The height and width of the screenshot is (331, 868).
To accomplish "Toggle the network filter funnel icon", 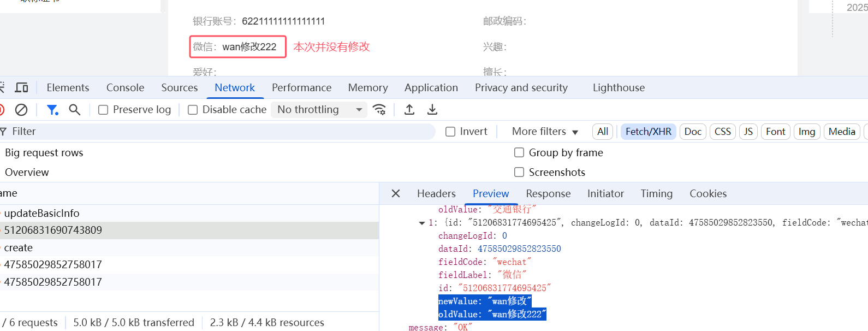I will [52, 110].
